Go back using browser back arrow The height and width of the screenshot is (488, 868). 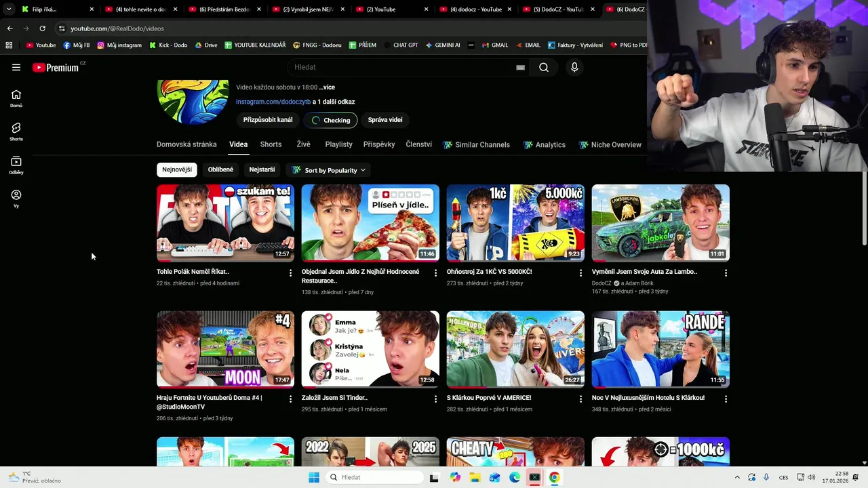point(9,28)
